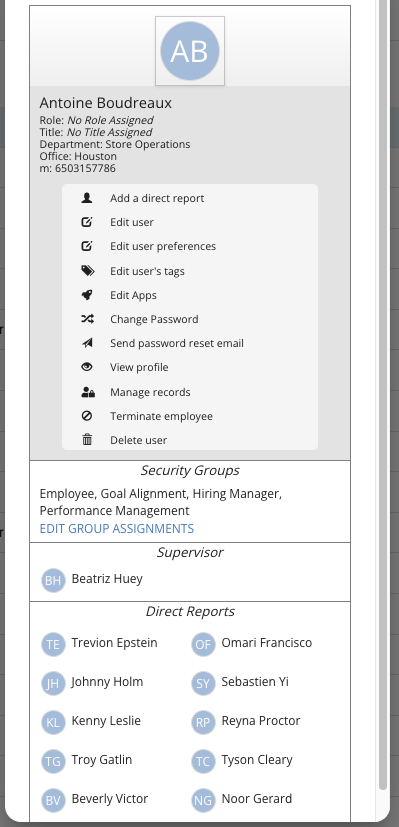Open Edit user's tags
399x827 pixels.
(147, 271)
